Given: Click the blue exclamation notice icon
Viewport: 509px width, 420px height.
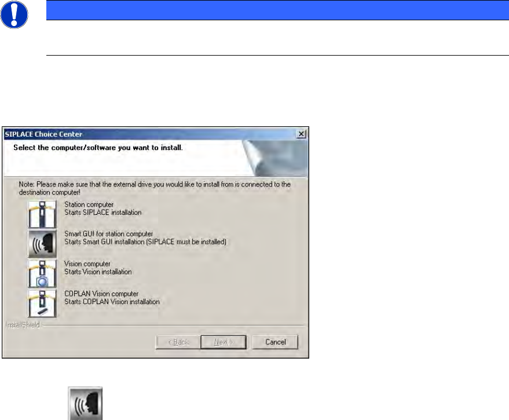Looking at the screenshot, I should tap(14, 14).
